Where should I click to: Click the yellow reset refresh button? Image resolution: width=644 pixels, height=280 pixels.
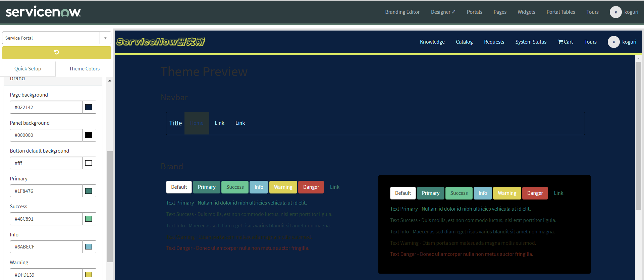[x=56, y=52]
